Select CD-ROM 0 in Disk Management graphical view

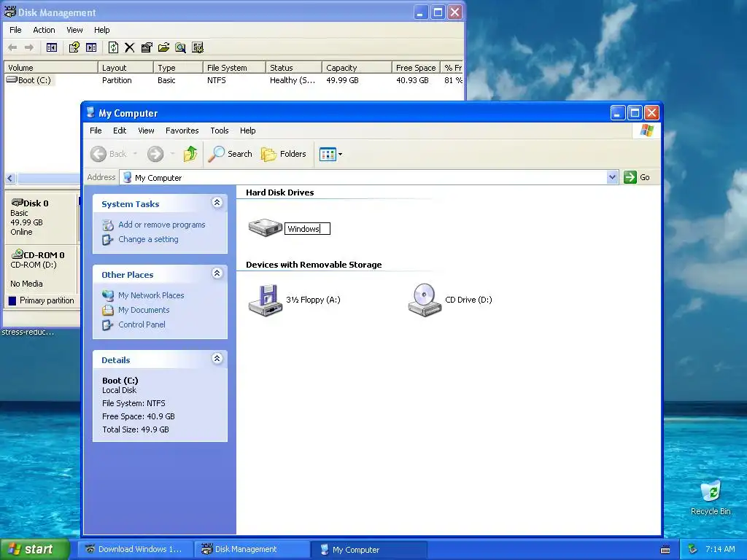click(41, 269)
